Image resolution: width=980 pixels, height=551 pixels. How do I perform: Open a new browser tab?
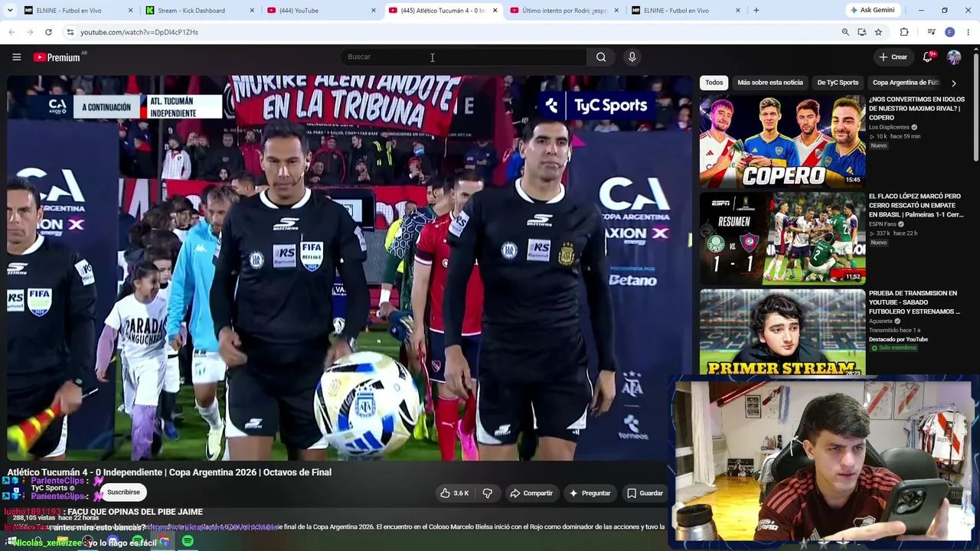coord(756,11)
